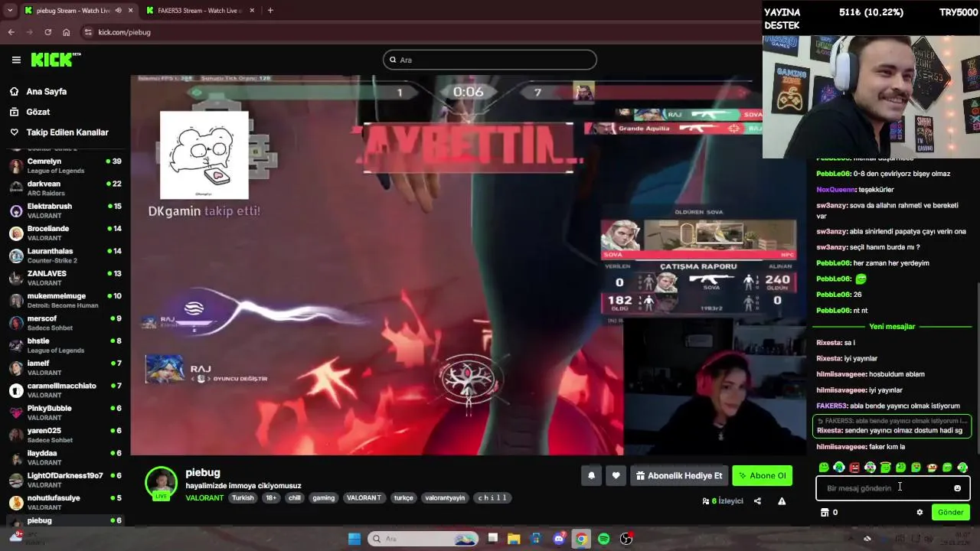Click piebug streamer avatar with LIVE badge
The image size is (980, 551).
[x=161, y=483]
